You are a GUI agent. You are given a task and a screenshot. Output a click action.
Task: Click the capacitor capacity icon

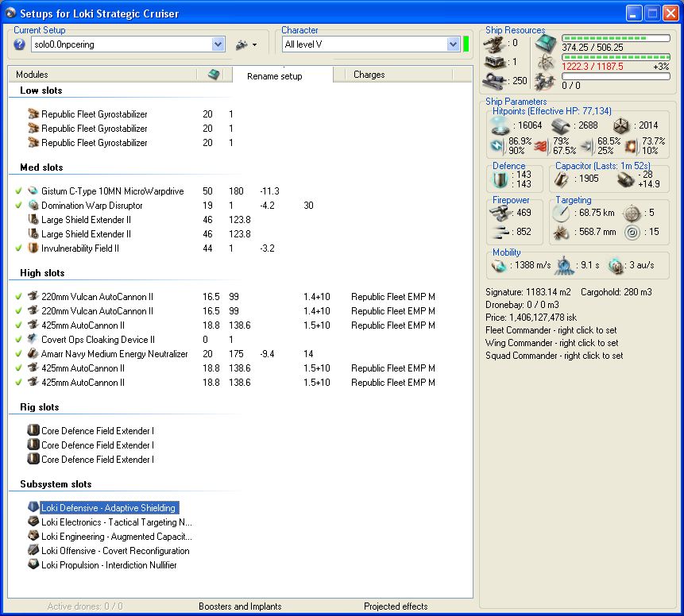click(x=562, y=179)
